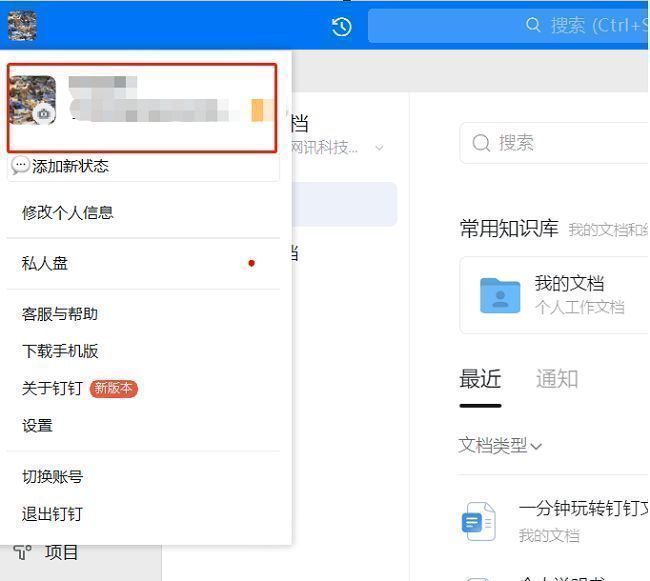This screenshot has width=650, height=581.
Task: Expand the 文档类型 filter dropdown
Action: point(500,446)
